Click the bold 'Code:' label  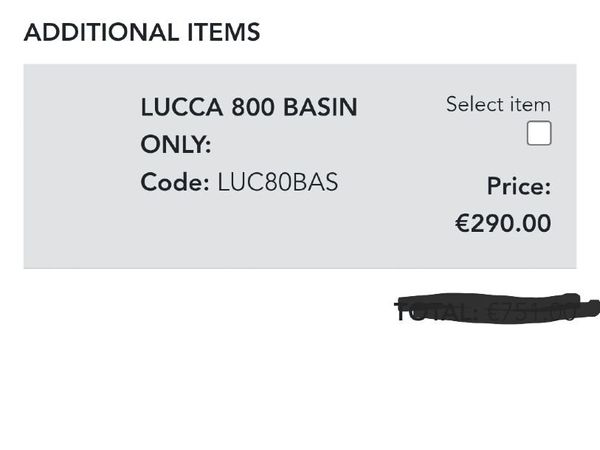[175, 183]
